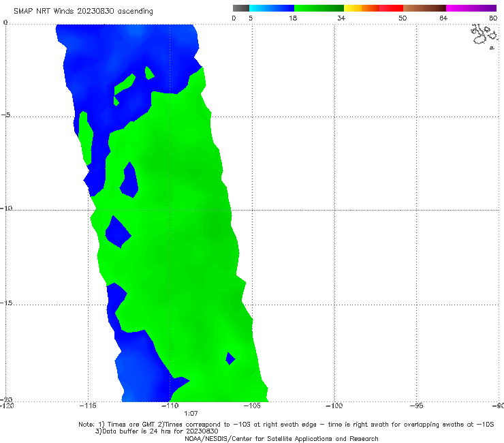Click the color bar label '64'
The height and width of the screenshot is (443, 504).
point(443,18)
